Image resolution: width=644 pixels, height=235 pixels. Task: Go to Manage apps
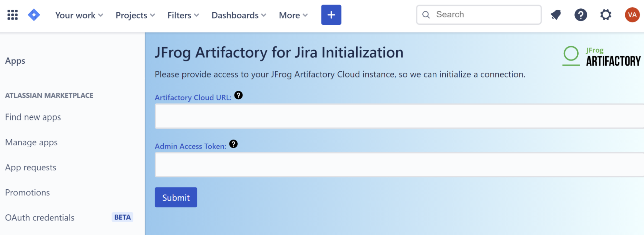pos(31,142)
